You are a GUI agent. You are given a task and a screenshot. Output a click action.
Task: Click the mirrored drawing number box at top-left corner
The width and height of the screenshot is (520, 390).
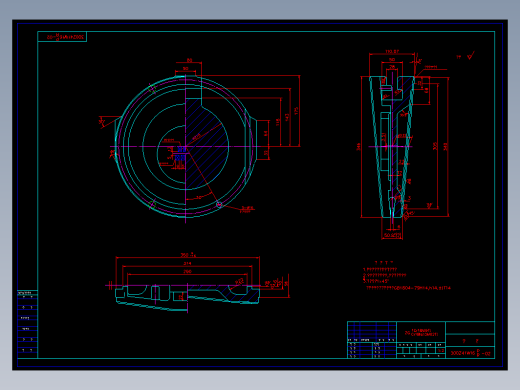62,37
